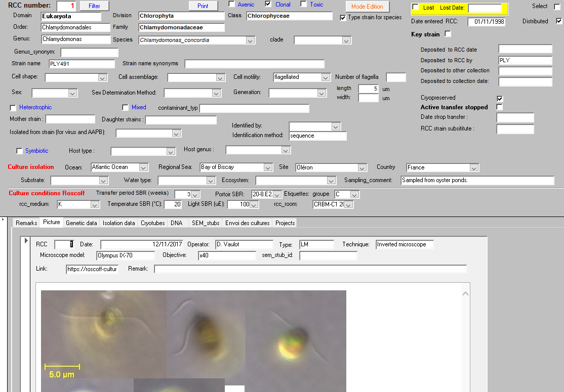Switch to Mode Edition

[x=367, y=7]
